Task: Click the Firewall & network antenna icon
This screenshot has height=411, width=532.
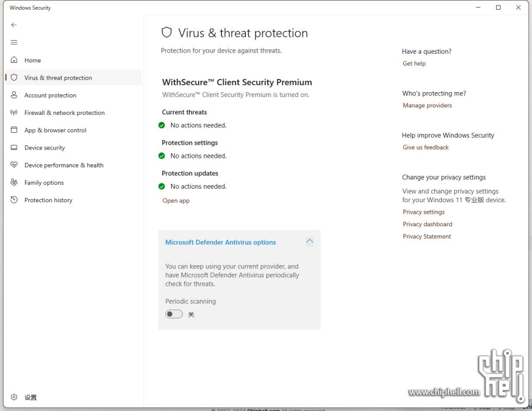Action: [14, 113]
